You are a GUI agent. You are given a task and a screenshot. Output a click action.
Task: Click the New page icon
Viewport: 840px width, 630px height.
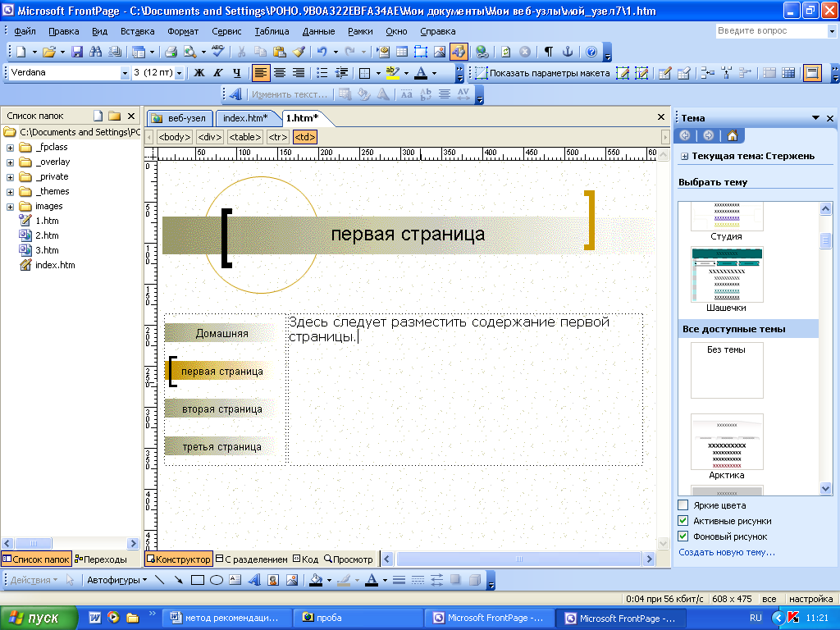click(x=21, y=52)
